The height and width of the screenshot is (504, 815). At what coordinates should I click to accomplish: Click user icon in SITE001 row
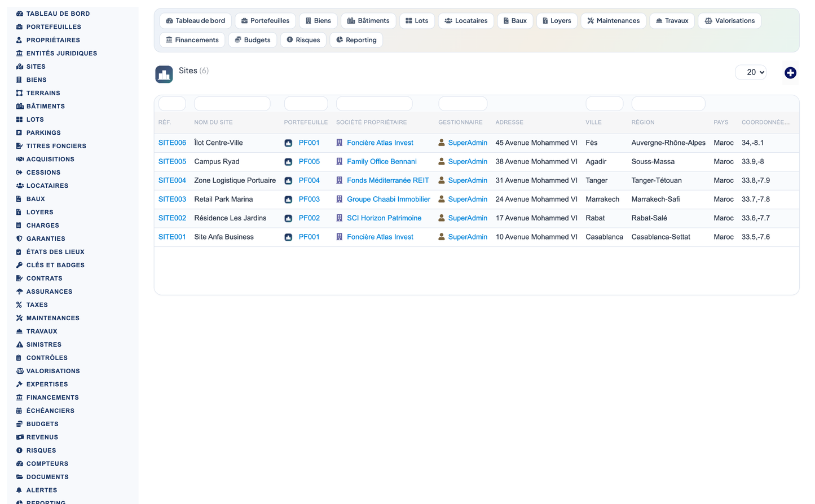coord(442,237)
